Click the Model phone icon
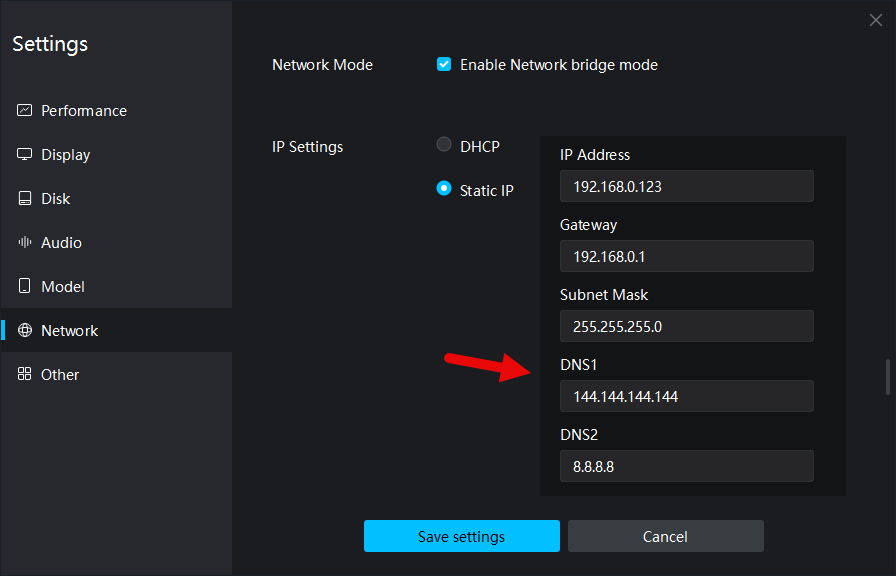 point(25,286)
